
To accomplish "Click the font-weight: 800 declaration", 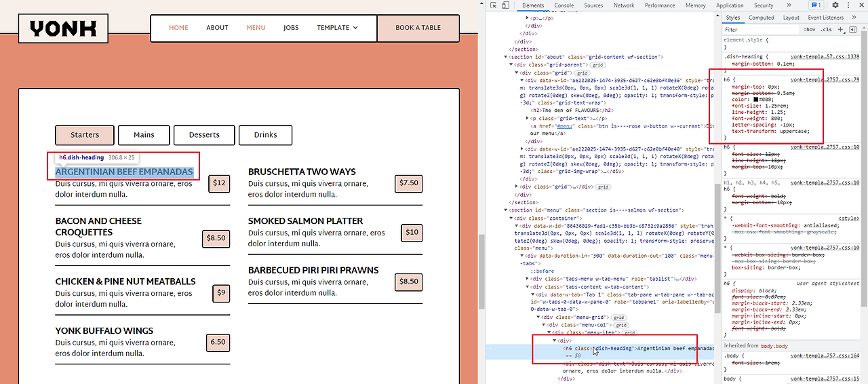I will [757, 119].
